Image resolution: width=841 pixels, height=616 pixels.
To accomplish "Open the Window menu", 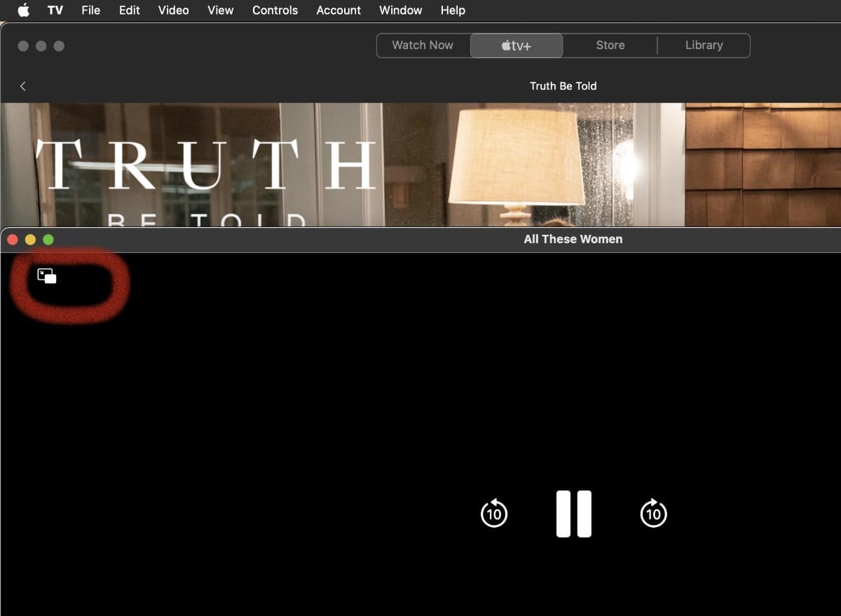I will click(400, 11).
